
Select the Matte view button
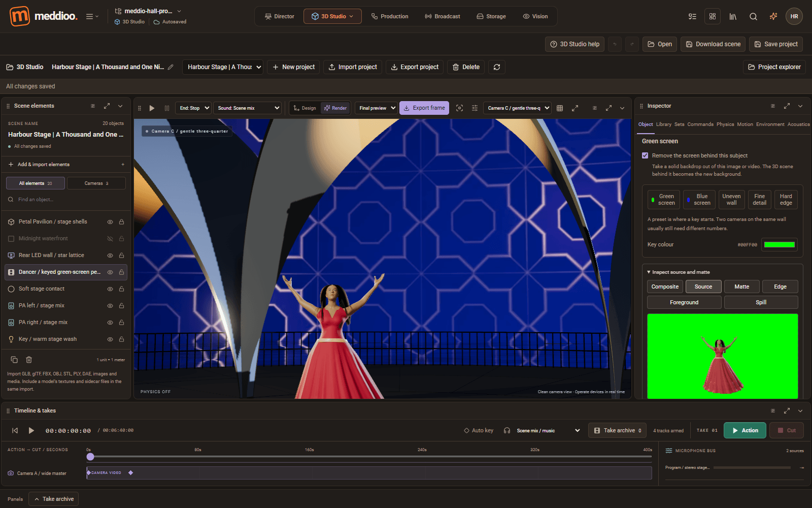(x=742, y=287)
